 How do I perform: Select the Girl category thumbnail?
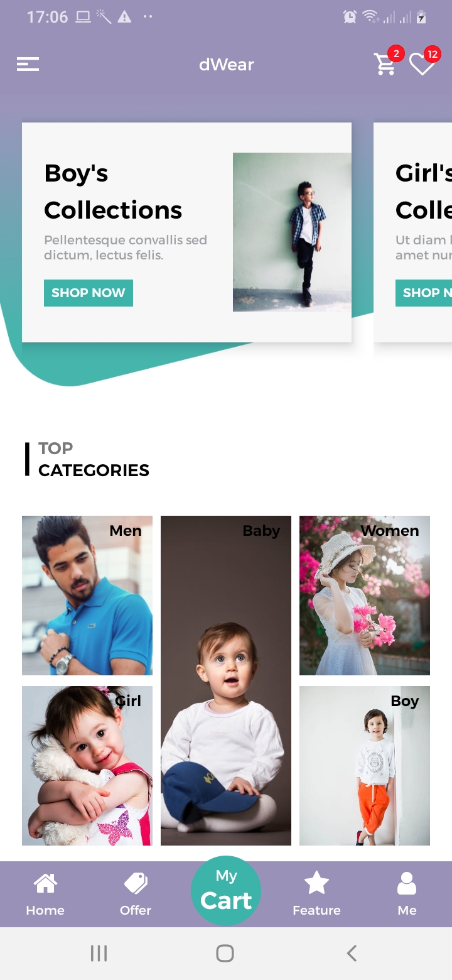tap(87, 766)
